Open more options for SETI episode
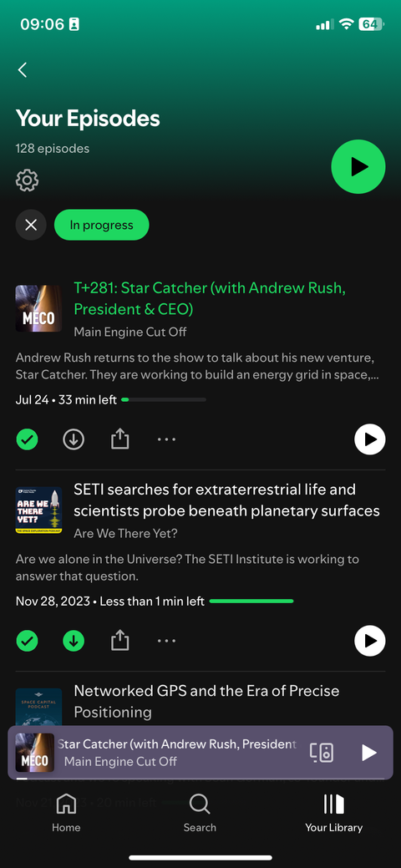 point(166,641)
